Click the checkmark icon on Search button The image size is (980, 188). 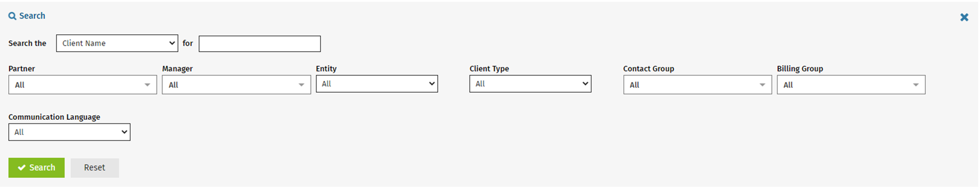(x=22, y=168)
